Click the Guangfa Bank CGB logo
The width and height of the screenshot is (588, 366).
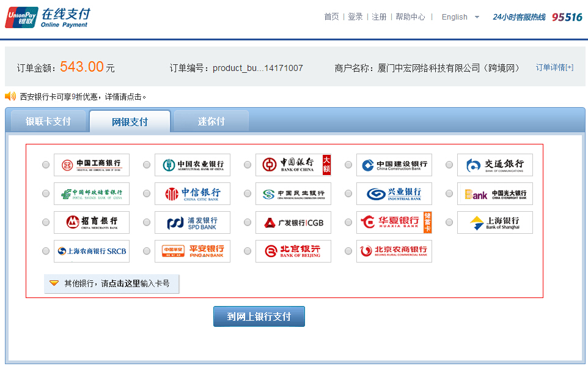click(x=293, y=223)
